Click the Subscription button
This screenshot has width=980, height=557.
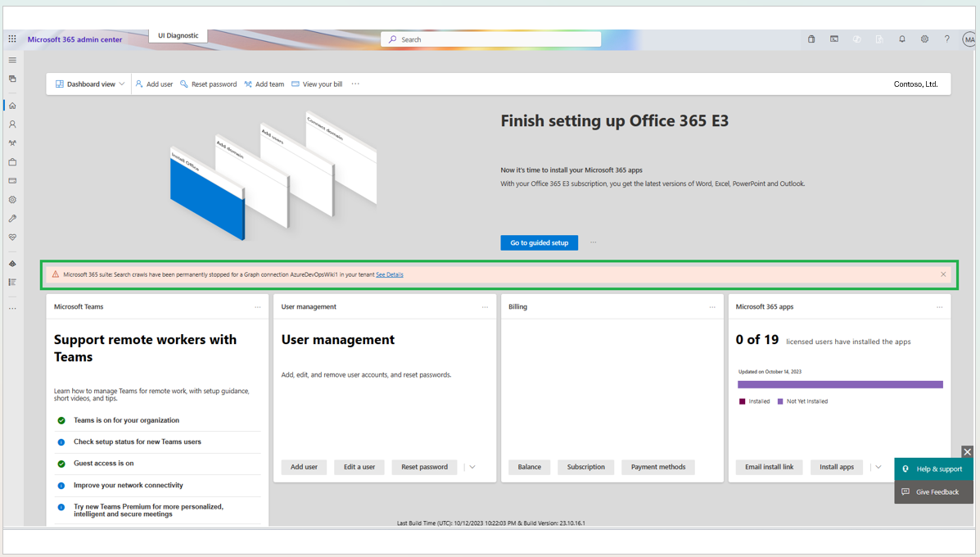[585, 467]
